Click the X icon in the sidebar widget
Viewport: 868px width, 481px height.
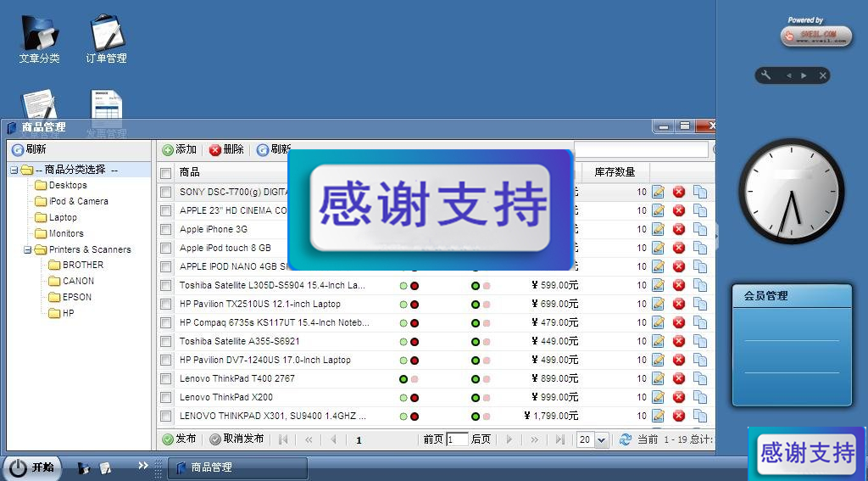[823, 76]
